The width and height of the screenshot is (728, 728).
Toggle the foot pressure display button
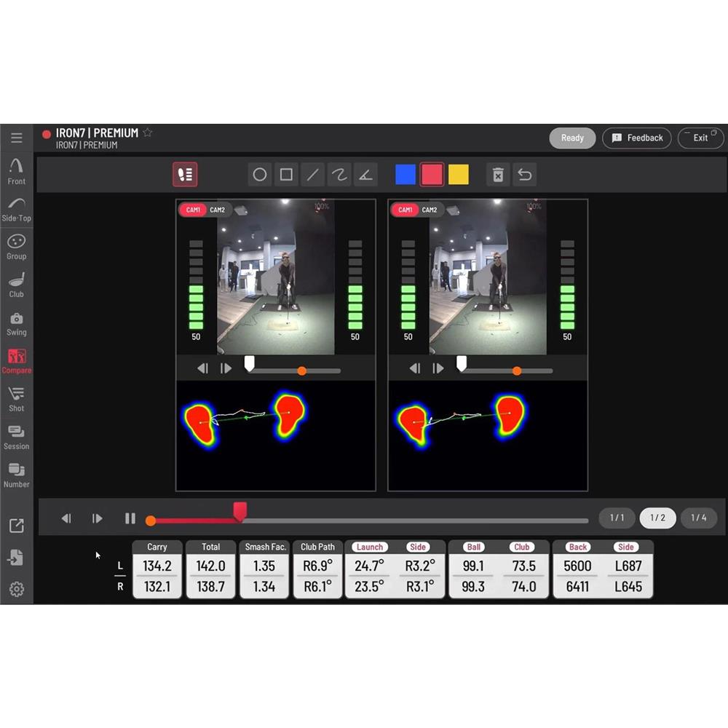[x=185, y=175]
